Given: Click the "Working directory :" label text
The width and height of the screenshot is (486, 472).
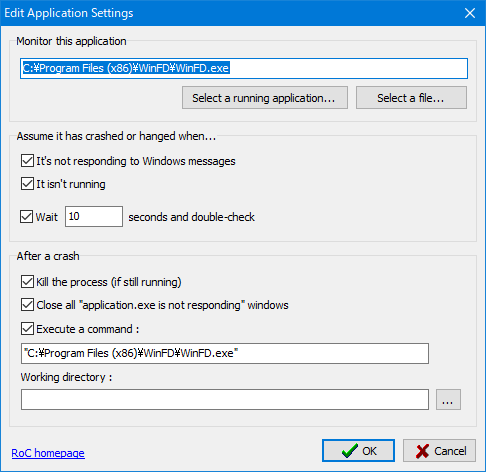Looking at the screenshot, I should coord(66,377).
